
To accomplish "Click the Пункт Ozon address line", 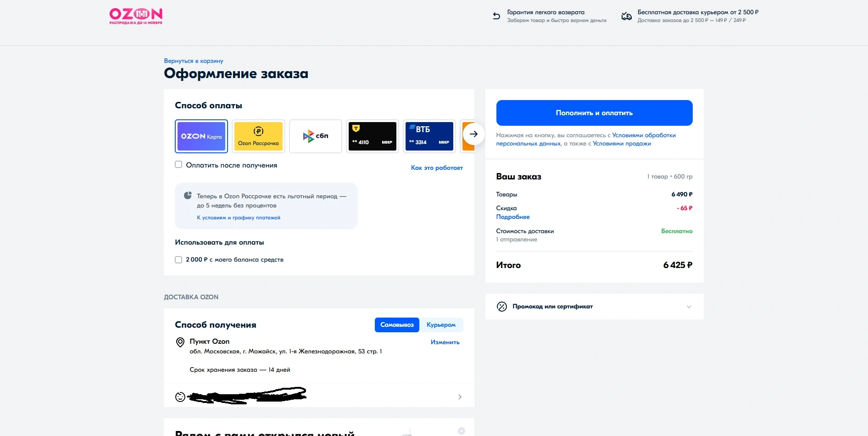I will (286, 352).
